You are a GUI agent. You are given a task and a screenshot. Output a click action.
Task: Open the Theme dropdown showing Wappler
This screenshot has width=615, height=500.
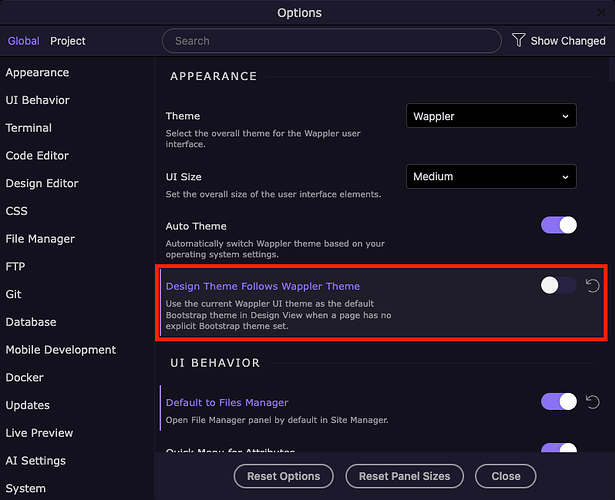(x=491, y=116)
